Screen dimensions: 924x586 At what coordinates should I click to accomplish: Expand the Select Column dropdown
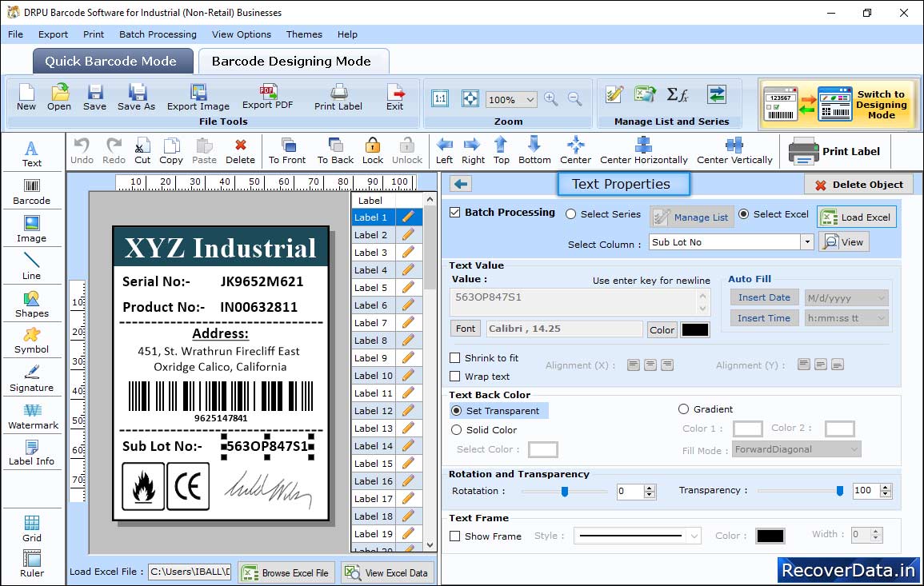pos(806,242)
